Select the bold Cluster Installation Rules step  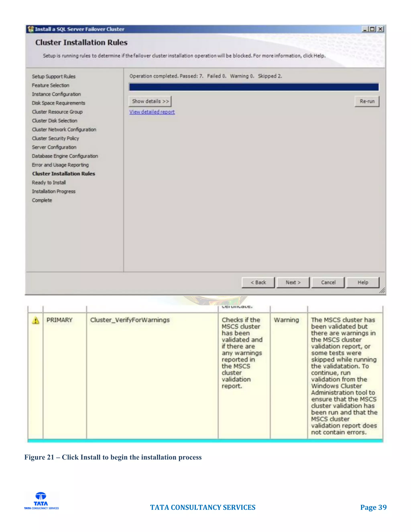(x=64, y=174)
